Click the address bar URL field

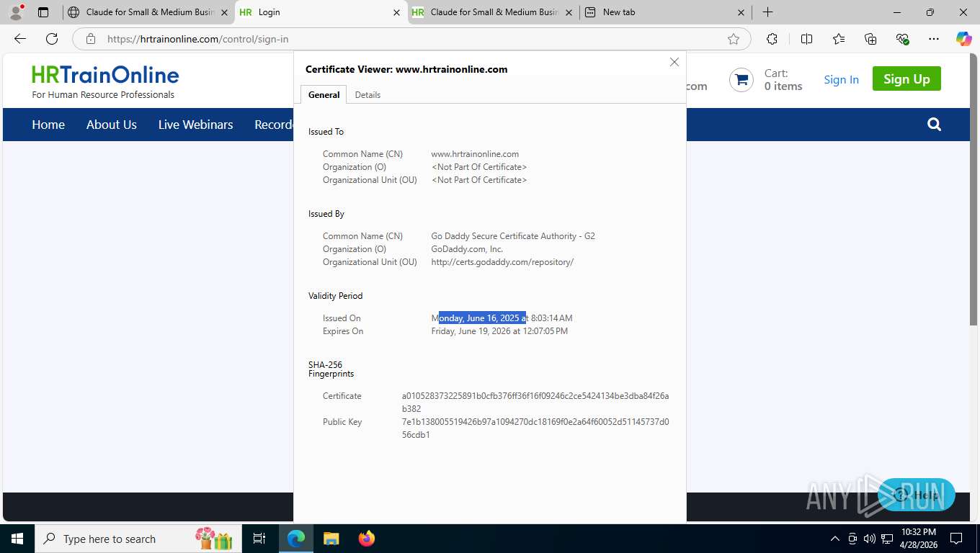(411, 39)
